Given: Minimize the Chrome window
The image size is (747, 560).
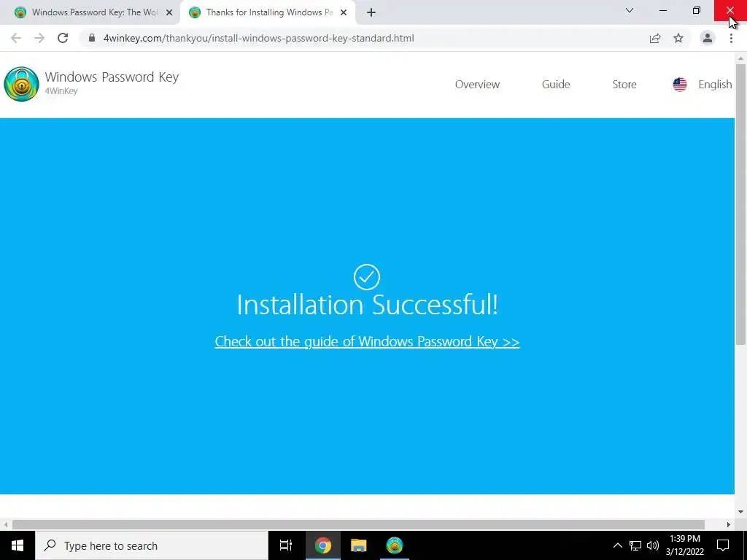Looking at the screenshot, I should (662, 10).
